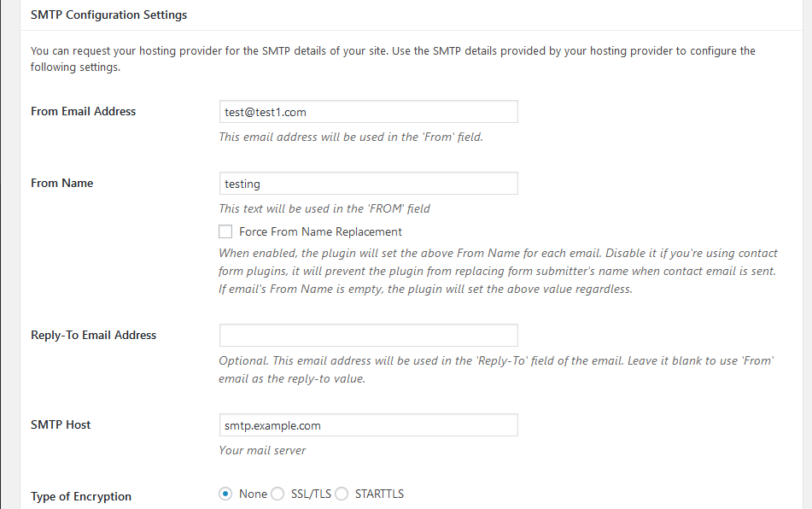Click the SMTP Configuration Settings heading

click(x=108, y=15)
